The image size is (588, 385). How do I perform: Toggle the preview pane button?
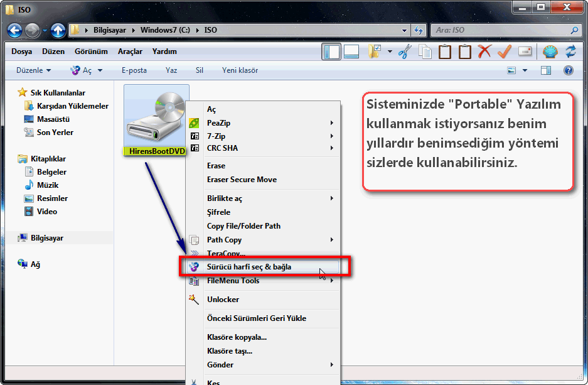click(x=546, y=70)
